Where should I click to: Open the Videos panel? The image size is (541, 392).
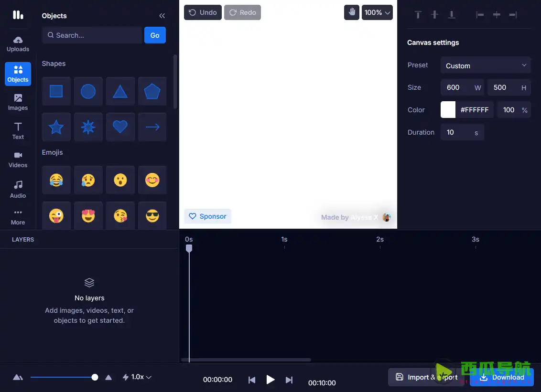tap(18, 159)
